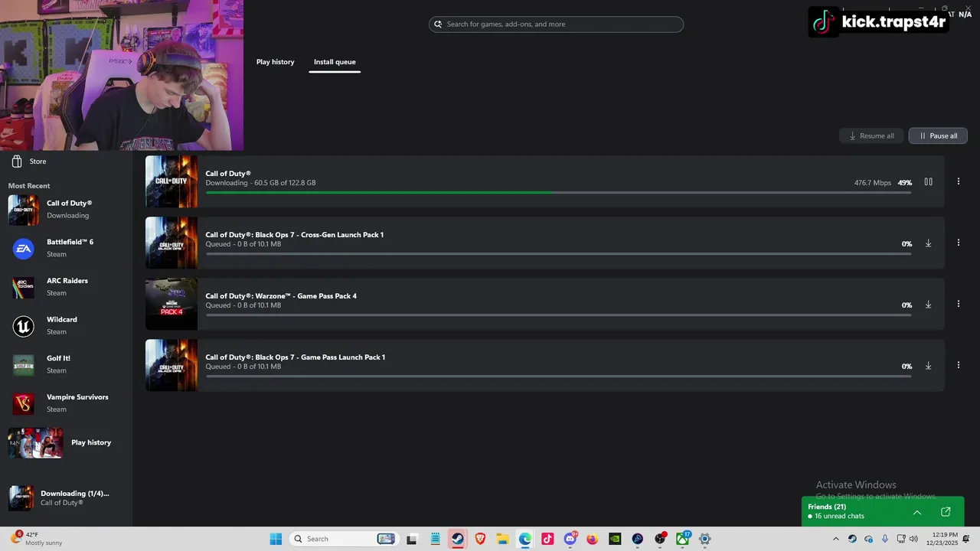Focus the games and add-ons search field
This screenshot has height=551, width=980.
click(556, 24)
